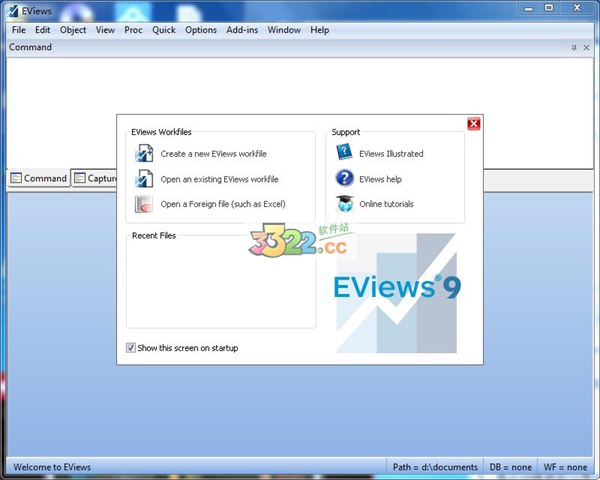
Task: Click the Open Foreign file icon
Action: [144, 204]
